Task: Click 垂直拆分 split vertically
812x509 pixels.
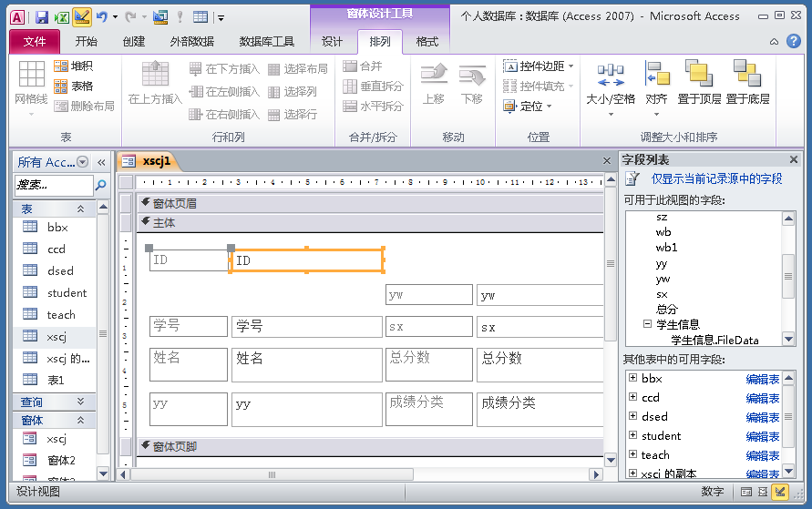Action: click(x=373, y=86)
